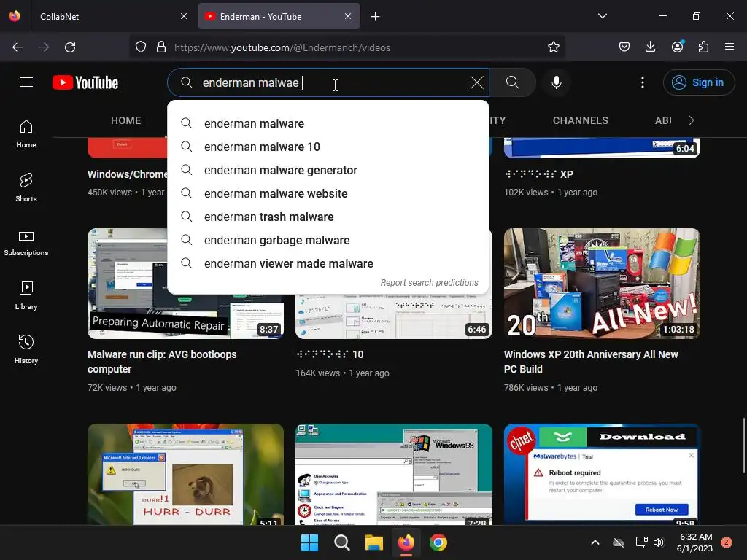
Task: Select the CHANNELS tab
Action: (580, 120)
